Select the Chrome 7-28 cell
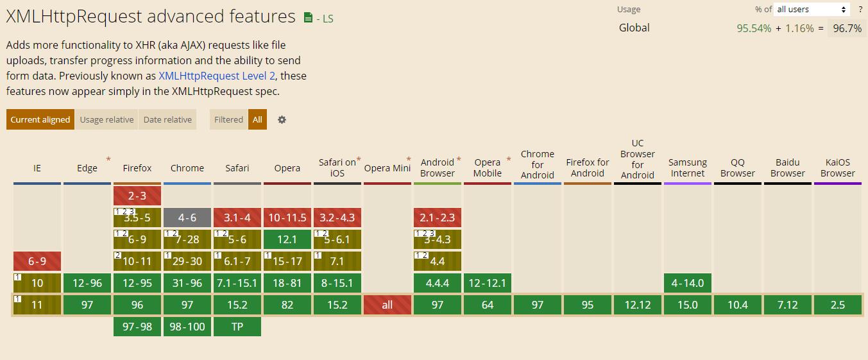868x360 pixels. (187, 239)
